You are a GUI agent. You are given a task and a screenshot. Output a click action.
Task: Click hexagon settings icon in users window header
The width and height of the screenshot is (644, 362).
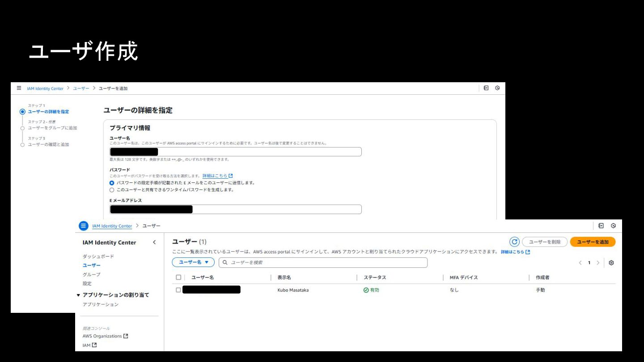click(613, 226)
